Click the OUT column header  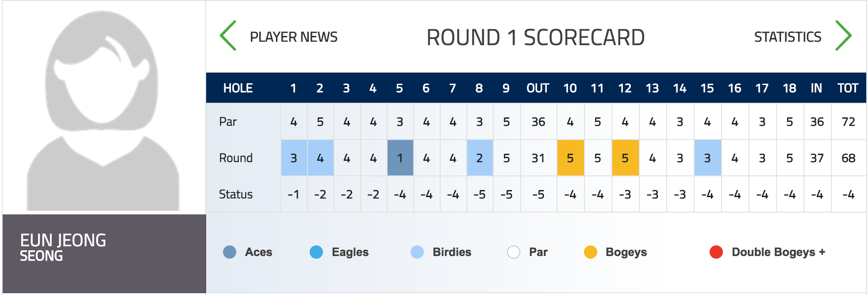(538, 88)
